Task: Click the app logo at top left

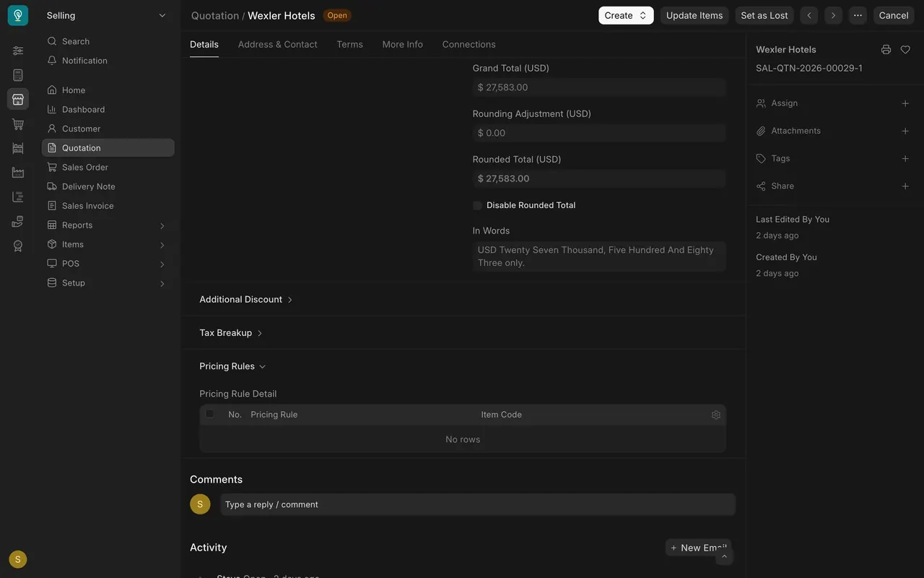Action: tap(18, 15)
